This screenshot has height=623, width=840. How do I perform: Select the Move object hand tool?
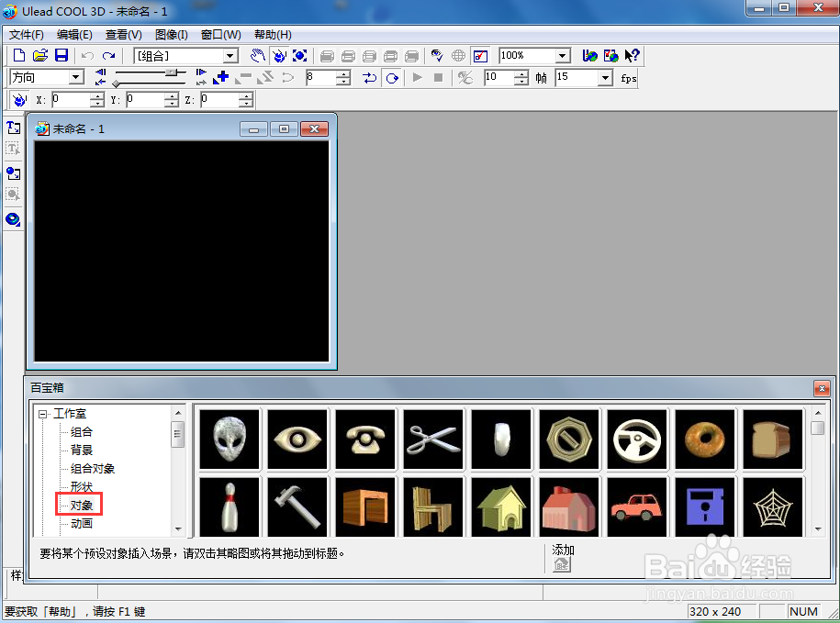(258, 55)
